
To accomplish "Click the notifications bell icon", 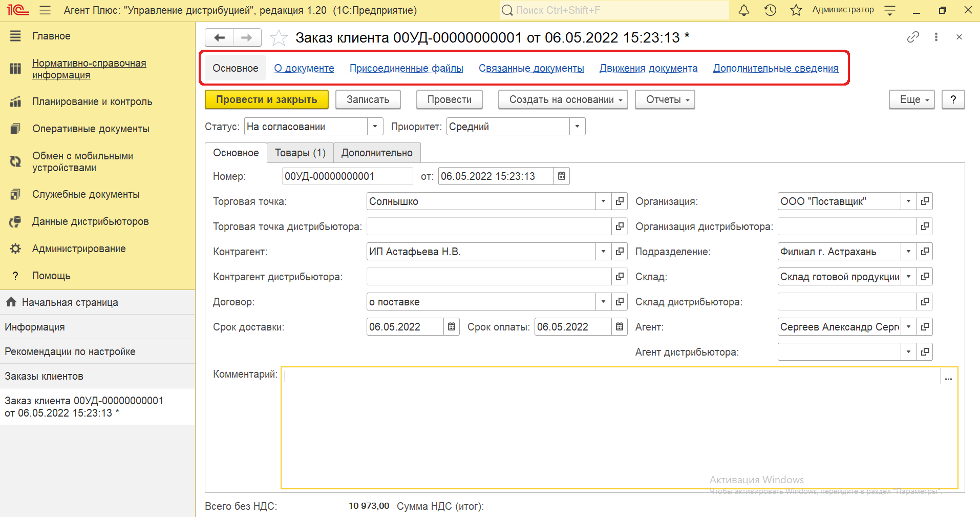I will coord(744,10).
